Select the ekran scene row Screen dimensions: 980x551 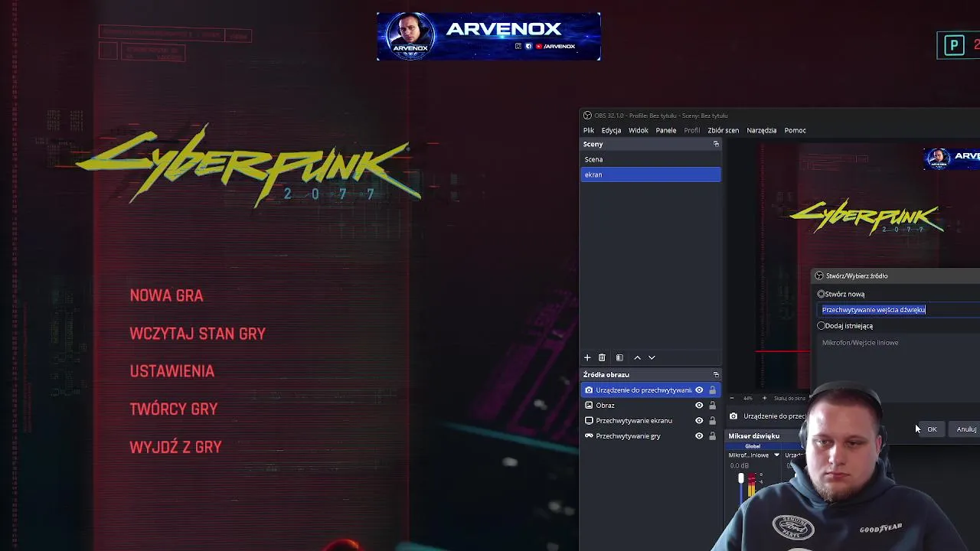pyautogui.click(x=651, y=174)
